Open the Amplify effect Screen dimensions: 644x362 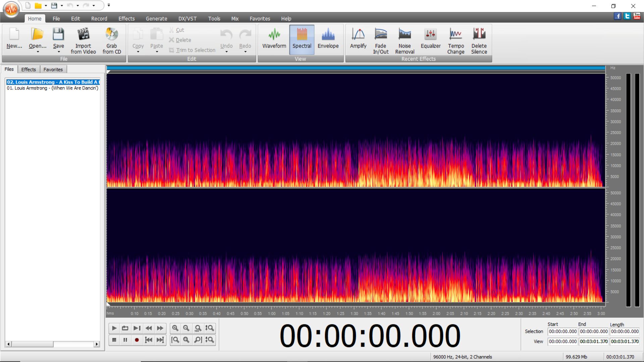[x=358, y=39]
